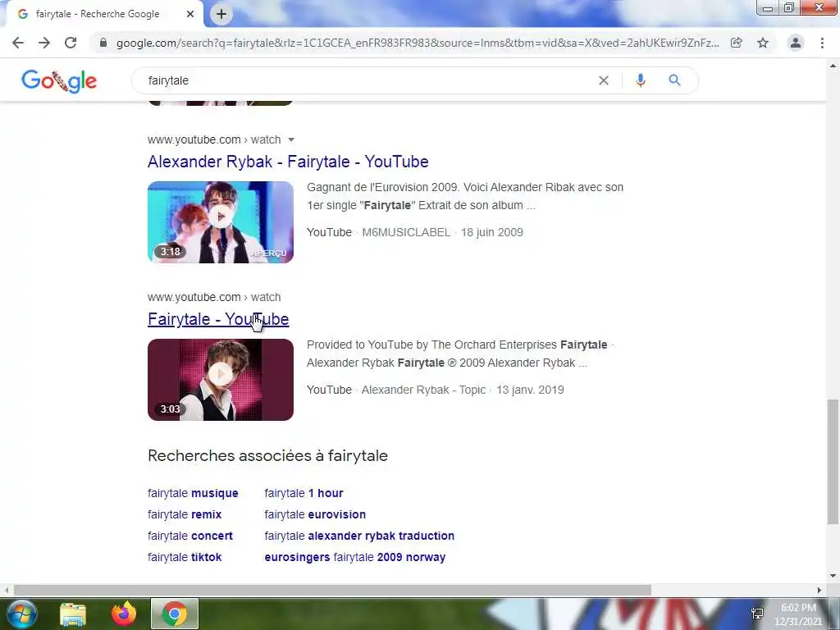
Task: Open the Fairytale - YouTube result link
Action: pyautogui.click(x=218, y=319)
